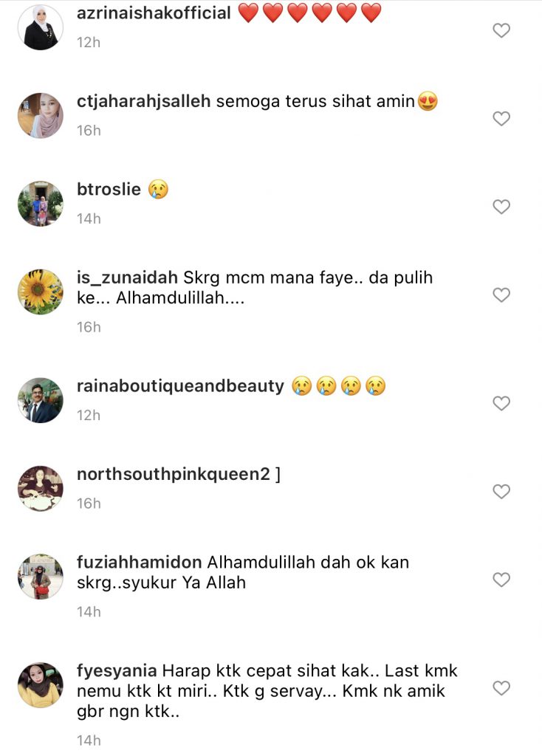
Task: Tap rainaboutiqueandbeauty username text
Action: (x=180, y=386)
